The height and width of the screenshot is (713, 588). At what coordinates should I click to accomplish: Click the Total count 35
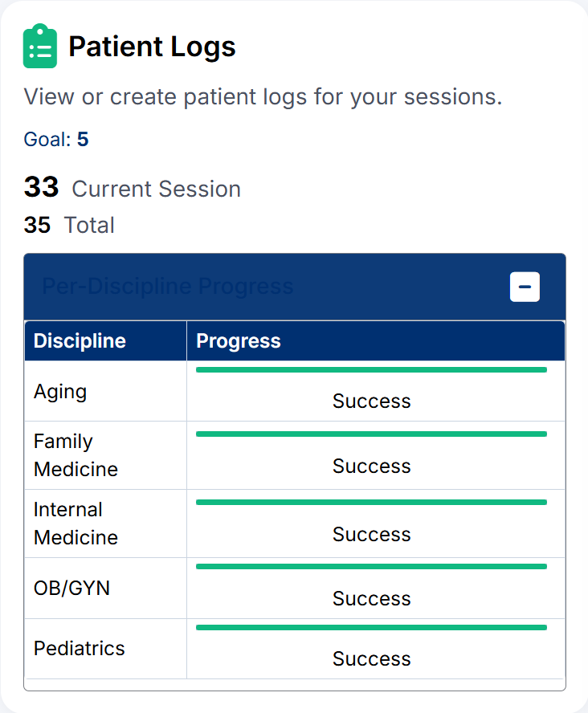[x=37, y=226]
